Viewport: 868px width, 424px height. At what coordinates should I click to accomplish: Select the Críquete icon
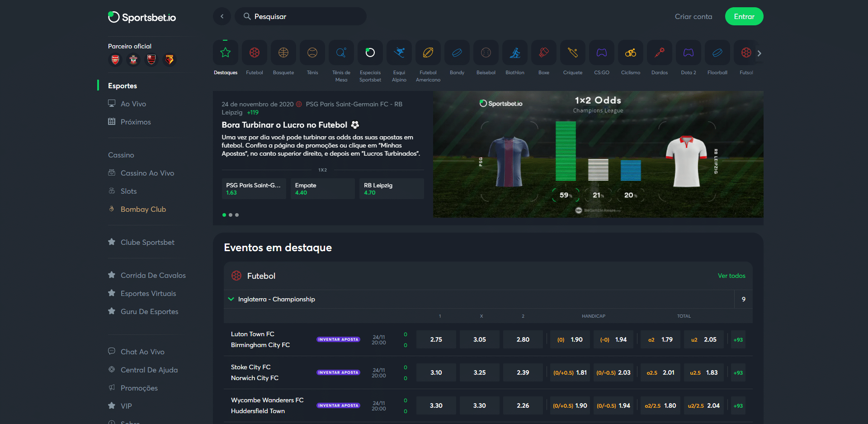[x=573, y=53]
